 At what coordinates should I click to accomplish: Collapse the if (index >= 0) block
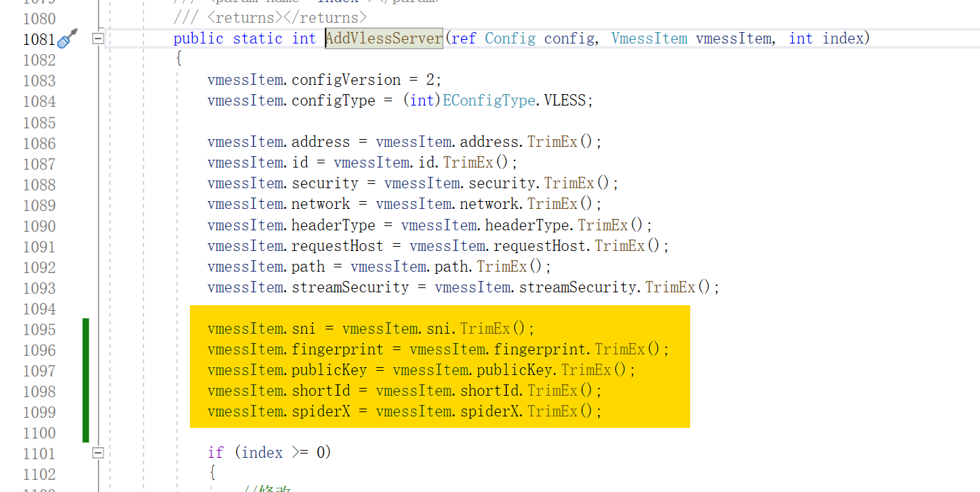(x=98, y=452)
